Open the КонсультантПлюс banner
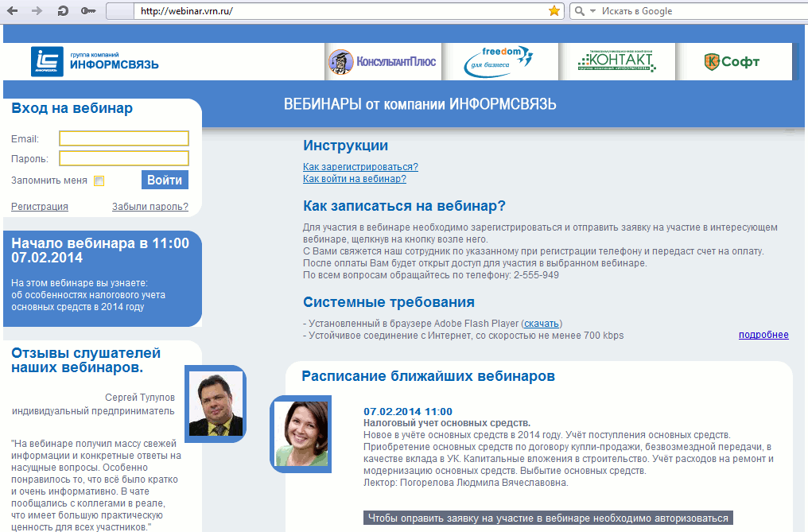Screen dimensions: 808x532 coord(383,62)
